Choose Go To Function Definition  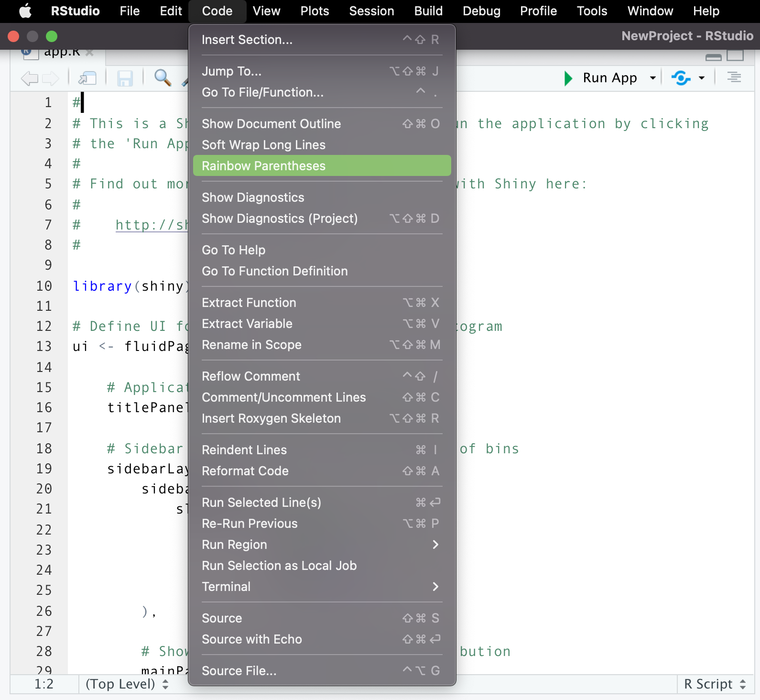tap(322, 271)
